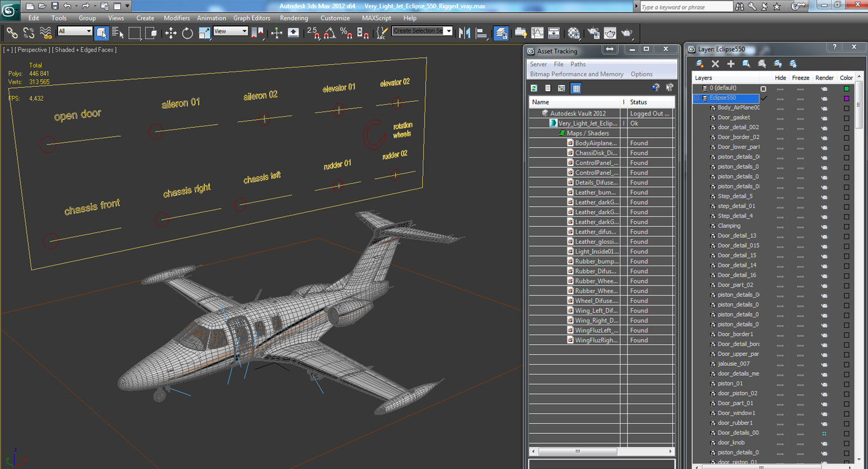Select the Select and Move tool
Screen dimensions: 868x469
(171, 33)
